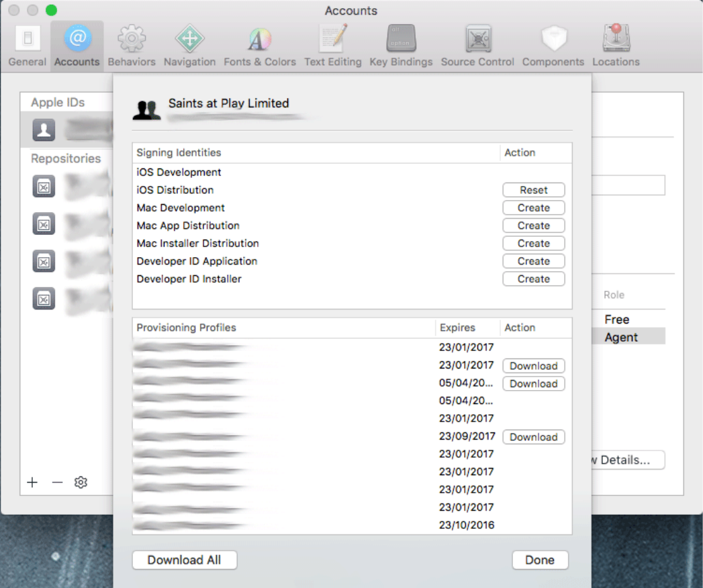Download the second profile expiring 23/01/2017

[534, 366]
